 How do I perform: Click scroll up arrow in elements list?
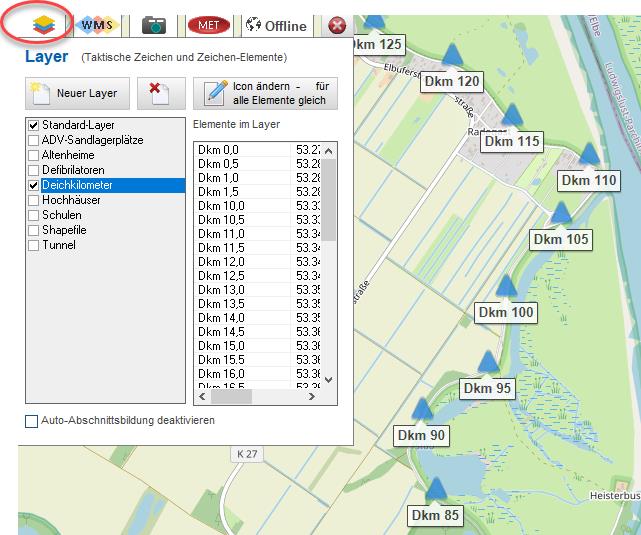pyautogui.click(x=329, y=150)
